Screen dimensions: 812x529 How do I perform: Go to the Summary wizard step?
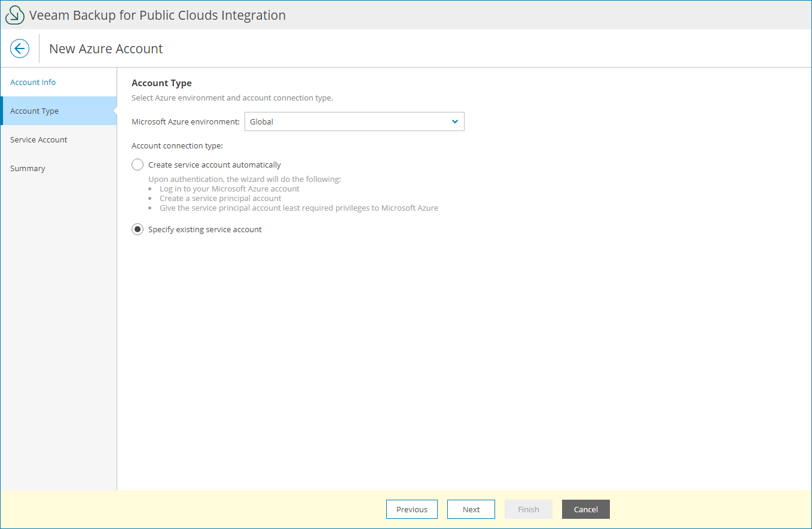click(28, 168)
